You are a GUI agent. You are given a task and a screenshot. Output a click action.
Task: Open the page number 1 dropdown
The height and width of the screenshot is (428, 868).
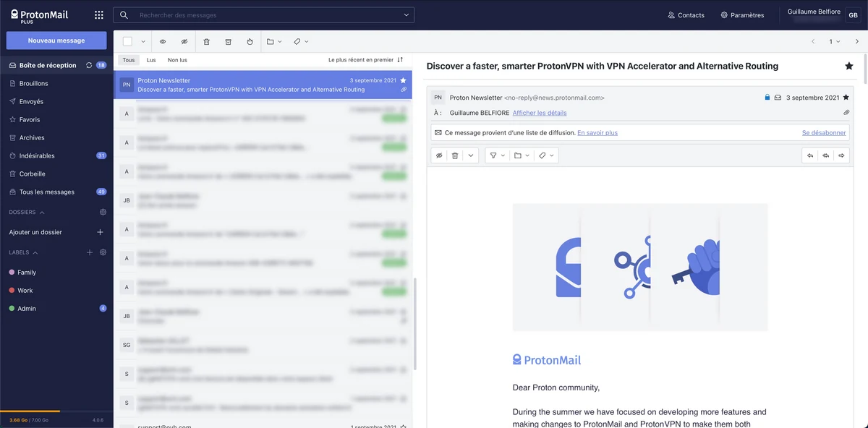coord(835,42)
